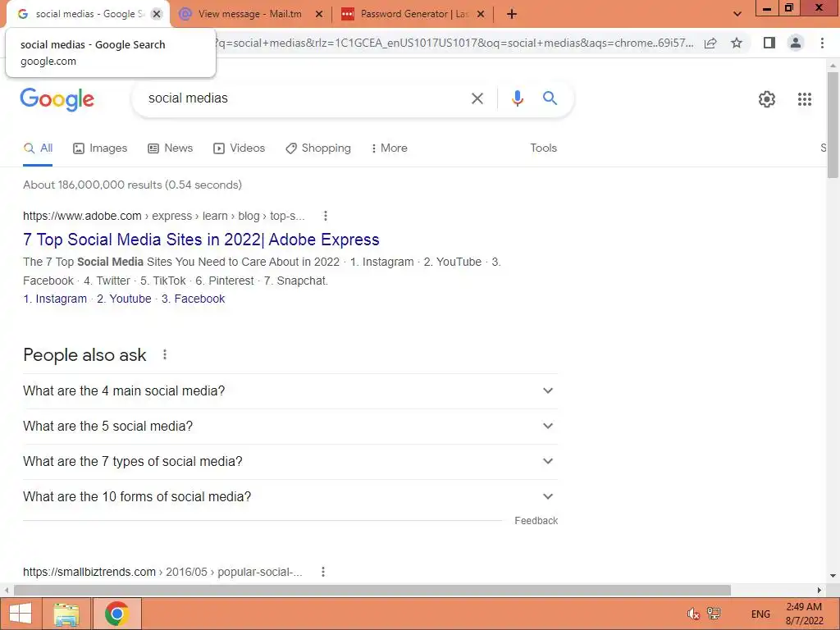Image resolution: width=840 pixels, height=630 pixels.
Task: Open the '7 Top Social Media Sites in 2022' result
Action: pyautogui.click(x=201, y=240)
